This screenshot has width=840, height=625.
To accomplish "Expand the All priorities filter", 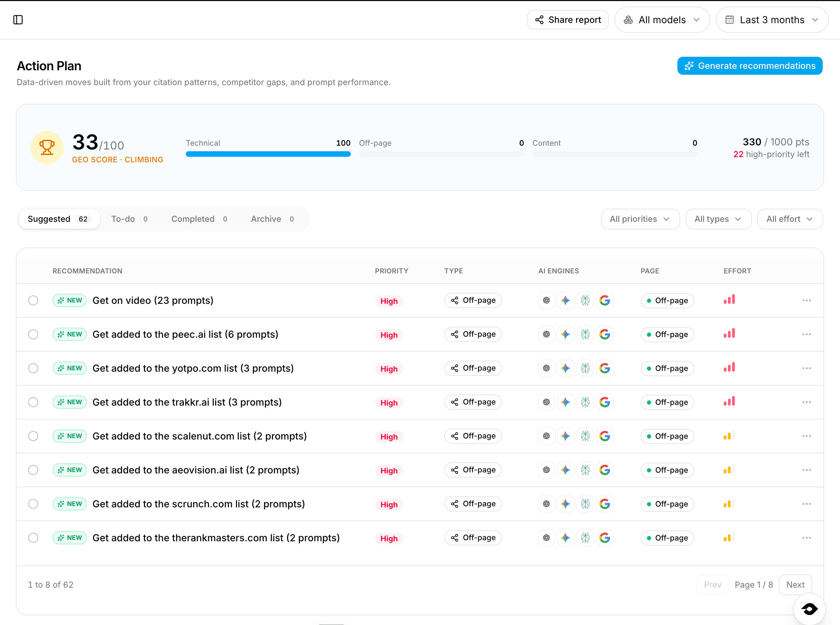I will pos(640,219).
